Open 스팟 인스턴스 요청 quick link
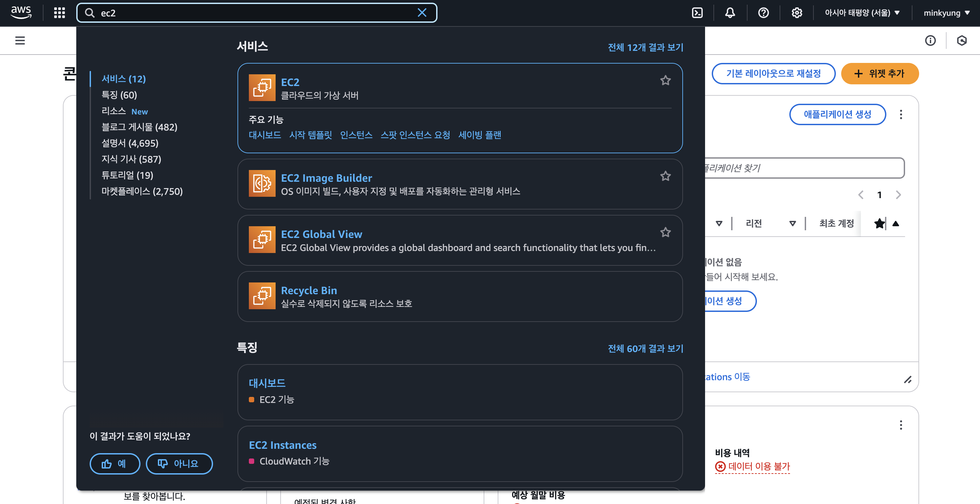This screenshot has width=980, height=504. [415, 135]
